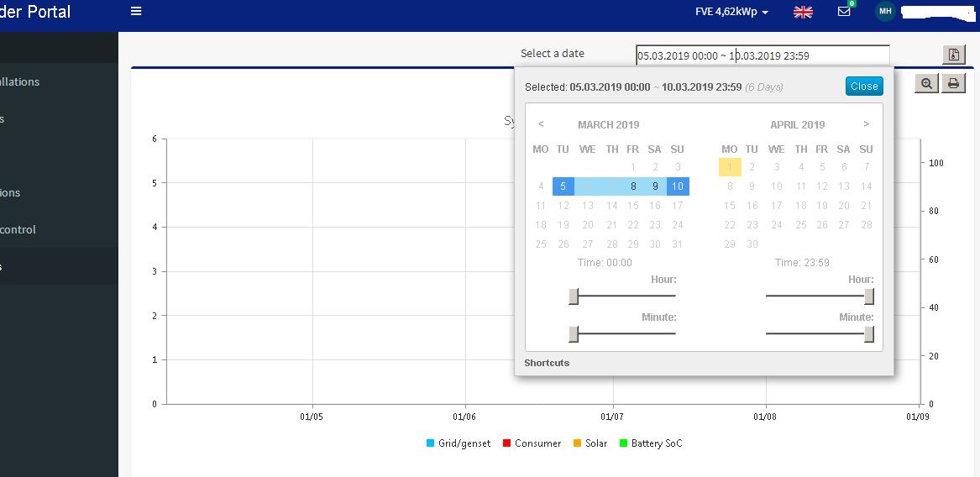Select March 15 in calendar

633,206
